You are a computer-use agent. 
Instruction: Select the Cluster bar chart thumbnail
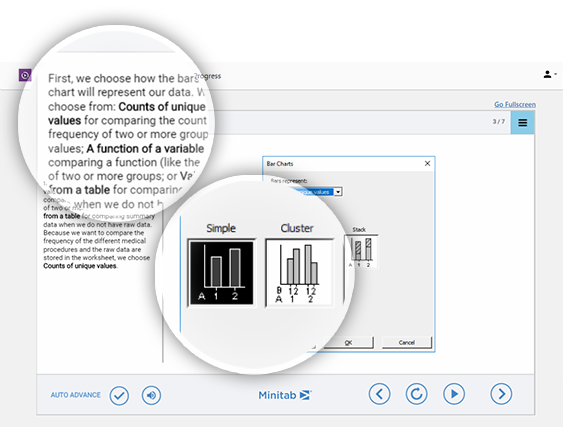point(299,273)
